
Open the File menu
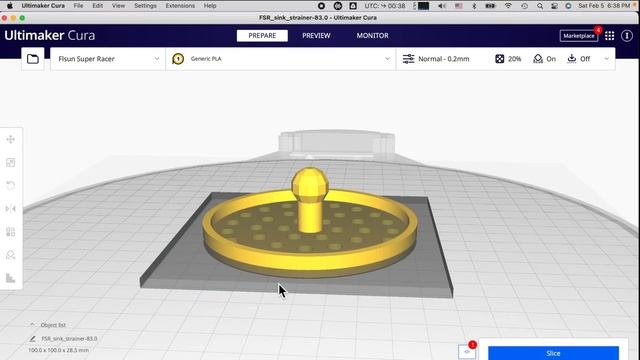tap(78, 6)
